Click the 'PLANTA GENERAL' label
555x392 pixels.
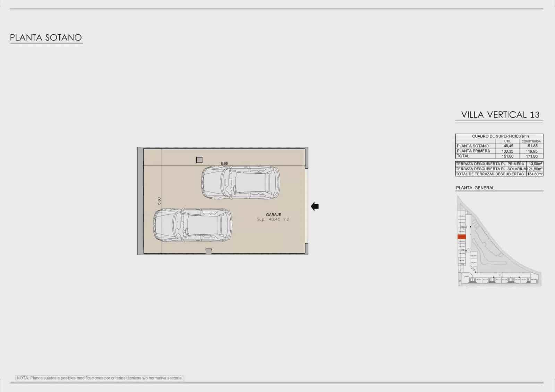[475, 188]
